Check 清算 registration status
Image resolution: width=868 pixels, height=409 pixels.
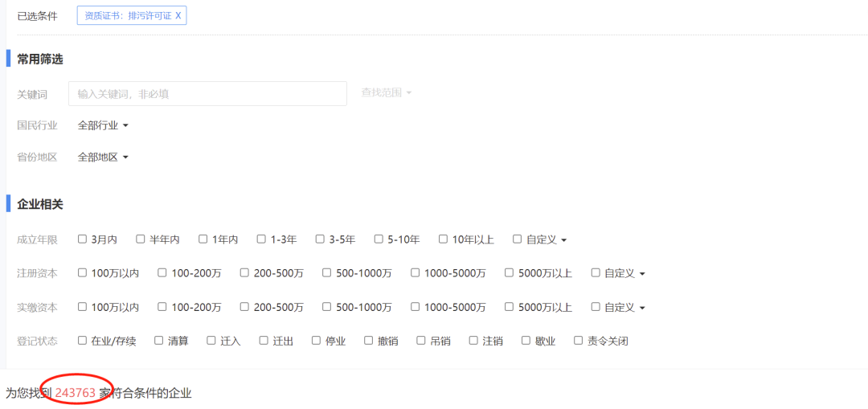click(159, 341)
